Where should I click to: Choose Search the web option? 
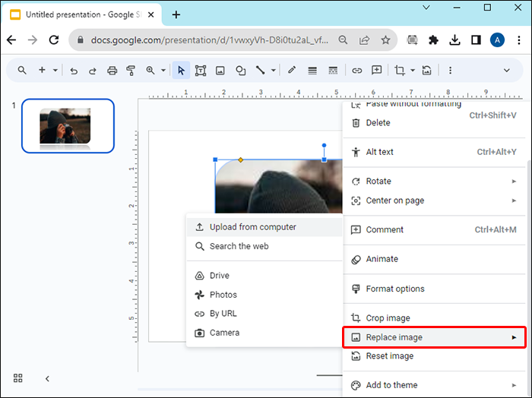[x=264, y=246]
